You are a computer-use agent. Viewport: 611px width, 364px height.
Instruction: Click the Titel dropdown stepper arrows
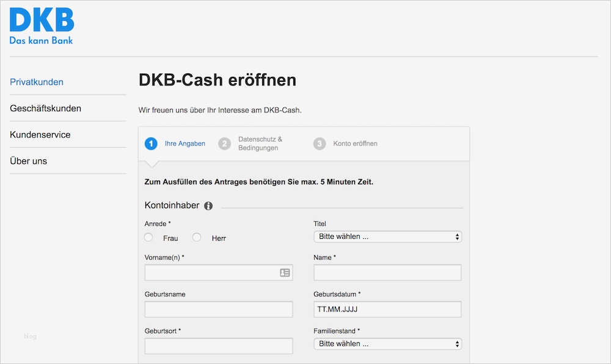point(457,236)
